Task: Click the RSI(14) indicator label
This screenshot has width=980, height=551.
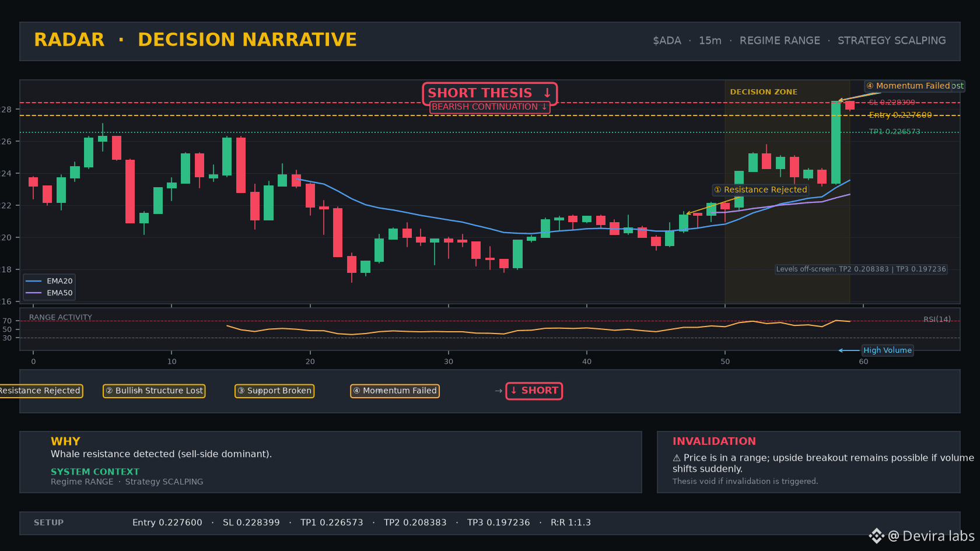Action: (937, 319)
